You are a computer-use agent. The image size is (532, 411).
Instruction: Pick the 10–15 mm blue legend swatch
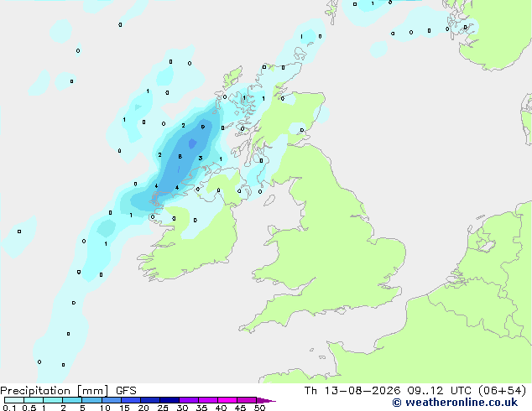pyautogui.click(x=111, y=400)
